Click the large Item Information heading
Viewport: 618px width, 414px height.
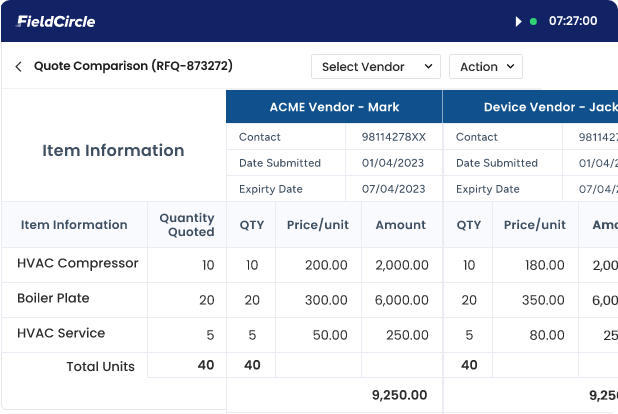coord(113,150)
